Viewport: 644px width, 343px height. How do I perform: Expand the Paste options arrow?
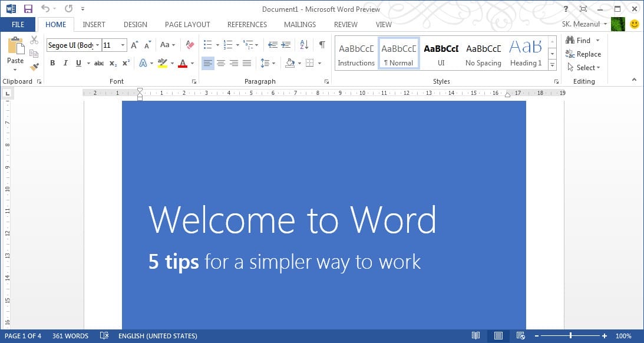tap(15, 70)
